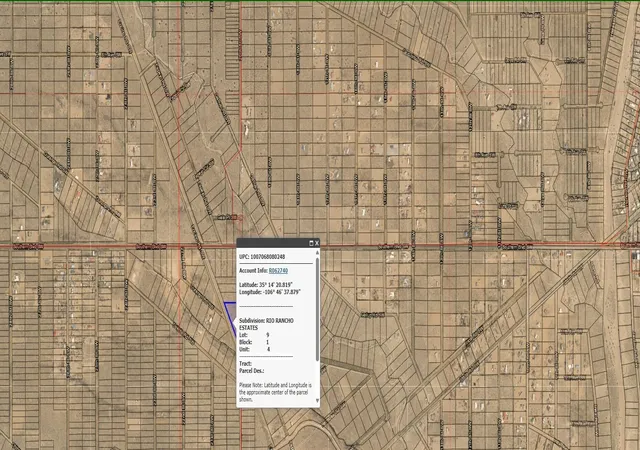Click the Account Info label

253,270
